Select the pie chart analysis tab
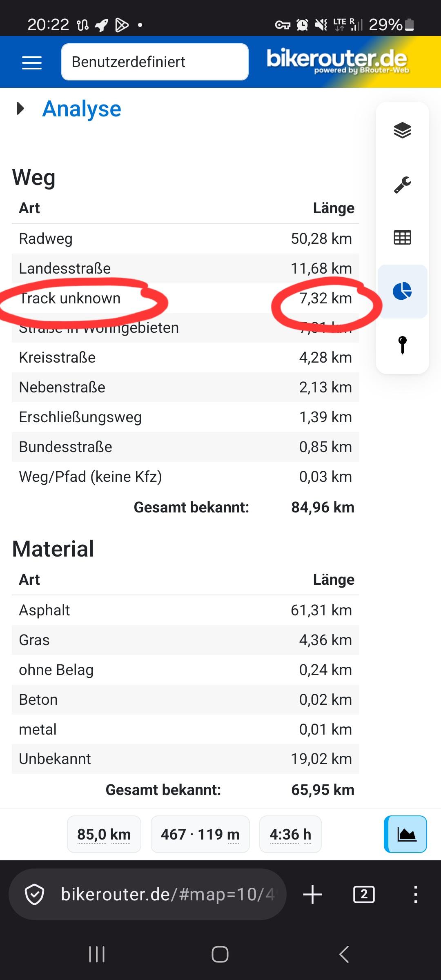Viewport: 441px width, 980px height. 402,291
